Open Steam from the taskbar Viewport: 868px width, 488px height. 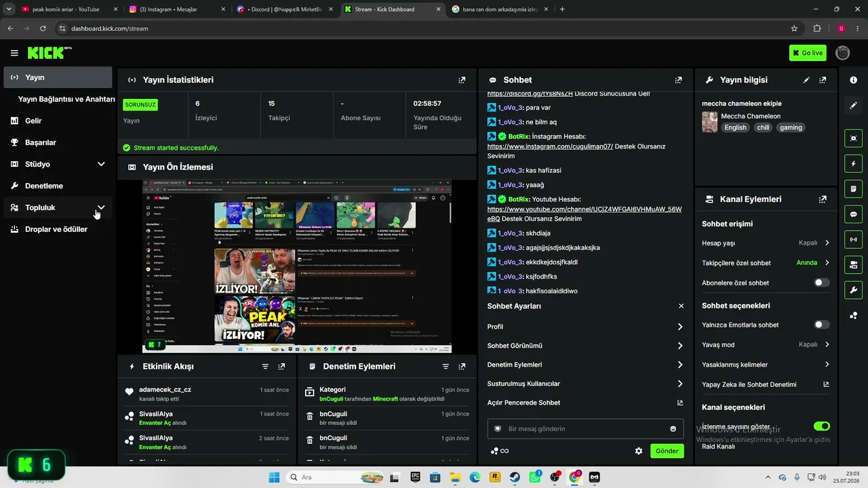point(515,477)
